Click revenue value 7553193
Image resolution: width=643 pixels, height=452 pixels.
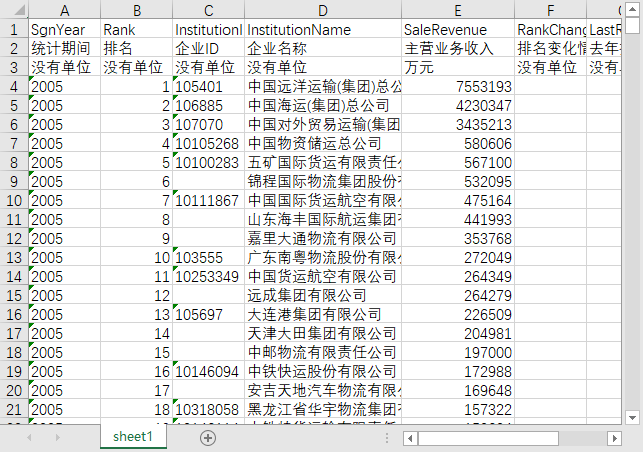[x=458, y=86]
